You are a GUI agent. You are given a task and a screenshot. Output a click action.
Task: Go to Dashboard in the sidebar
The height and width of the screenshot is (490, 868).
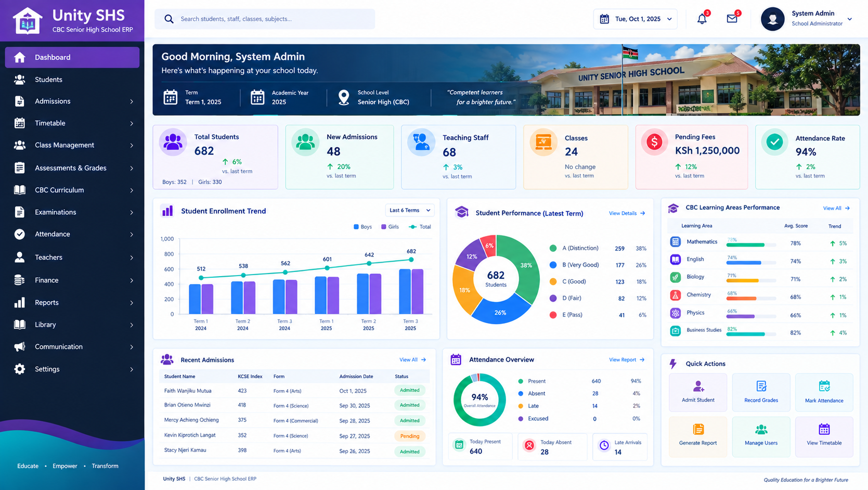[72, 57]
